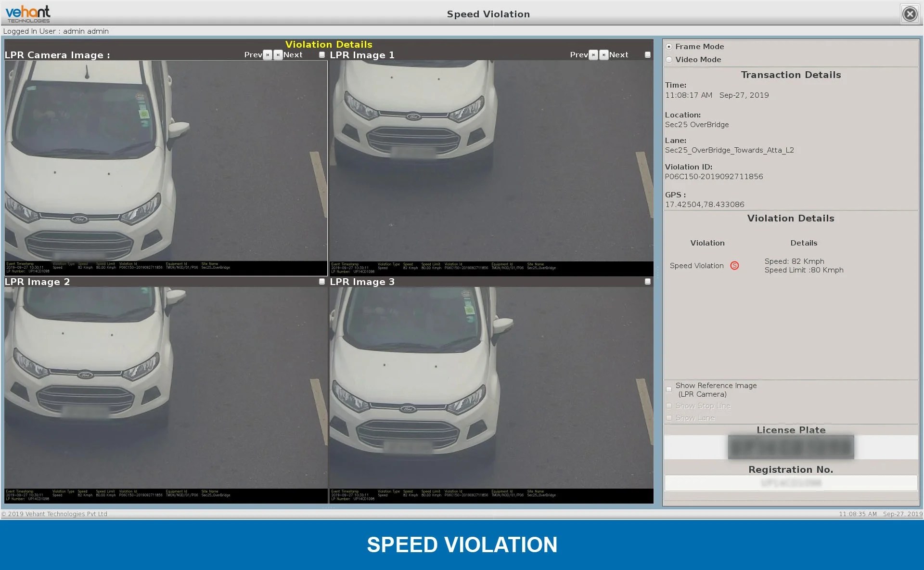Close the Speed Violation window
Viewport: 924px width, 570px height.
click(x=910, y=14)
